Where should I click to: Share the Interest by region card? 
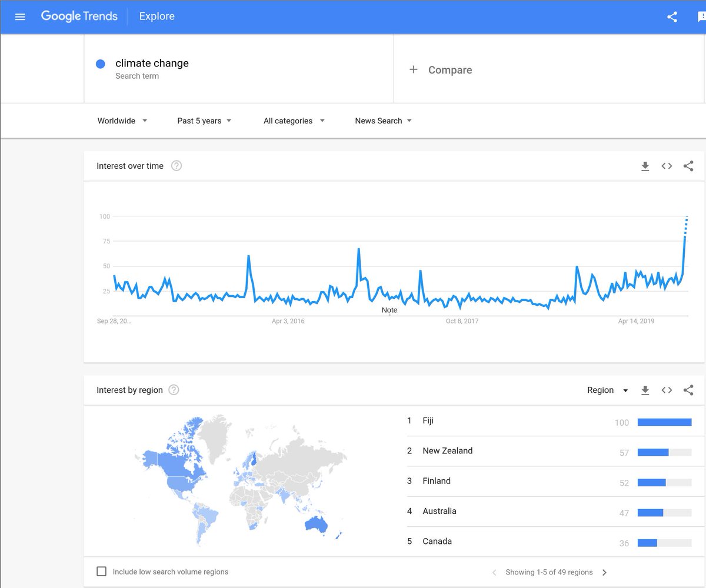pyautogui.click(x=688, y=390)
